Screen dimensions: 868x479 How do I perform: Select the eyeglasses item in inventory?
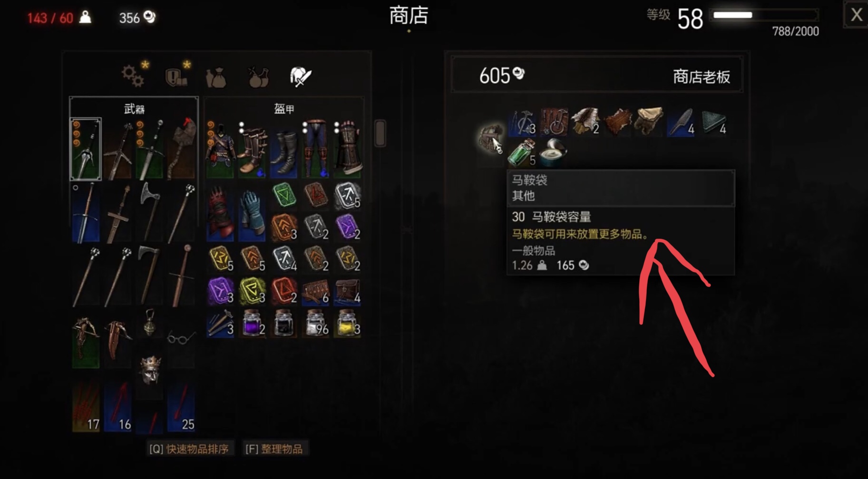point(181,338)
